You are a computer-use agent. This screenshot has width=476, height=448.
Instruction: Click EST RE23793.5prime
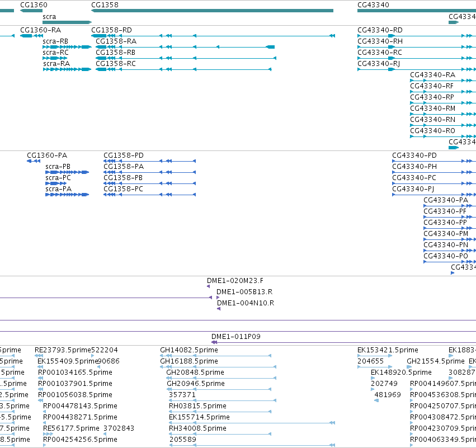63,350
